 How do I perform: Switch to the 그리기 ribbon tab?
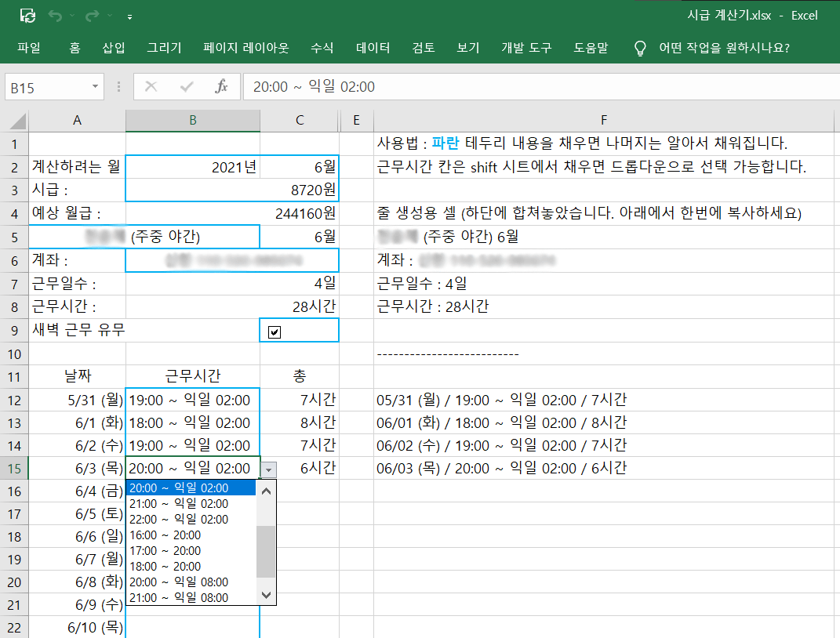click(x=165, y=48)
